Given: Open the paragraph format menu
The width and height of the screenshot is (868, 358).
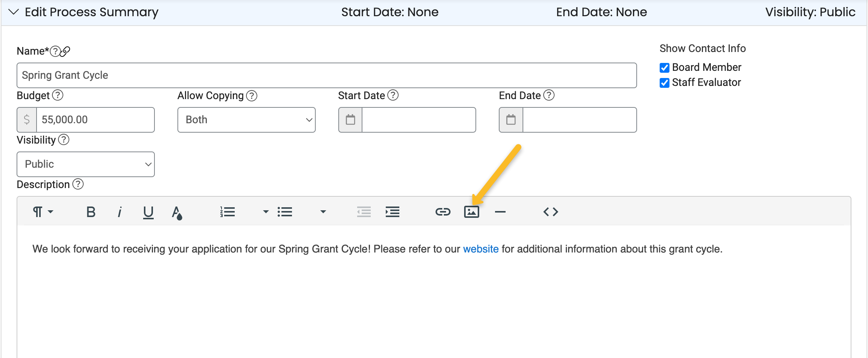Looking at the screenshot, I should pos(43,212).
